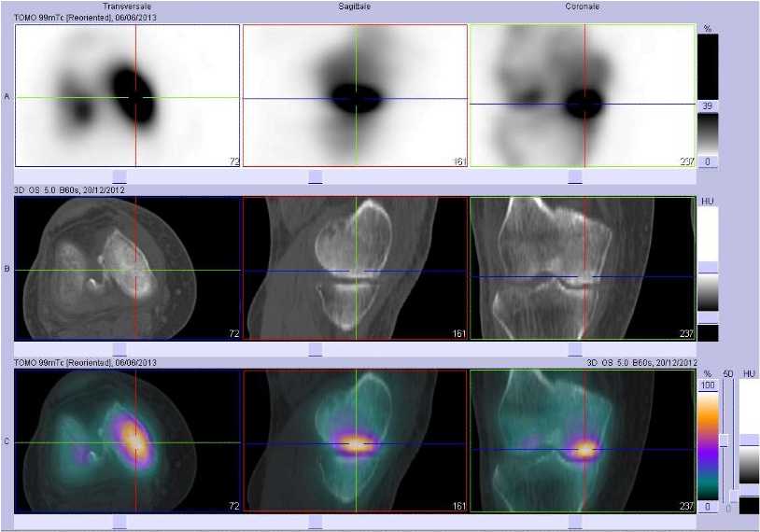Click the Sagittale column heading
This screenshot has height=532, width=760.
click(x=354, y=7)
